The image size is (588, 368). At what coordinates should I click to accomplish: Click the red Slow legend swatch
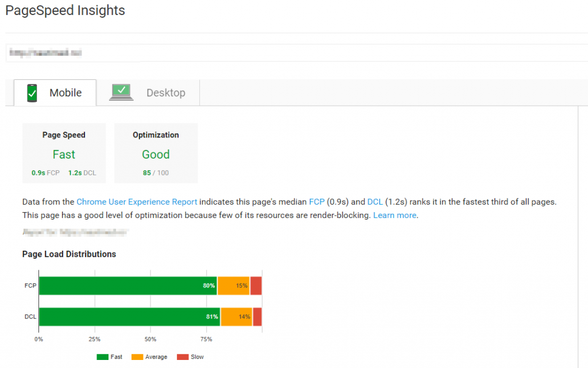point(183,356)
